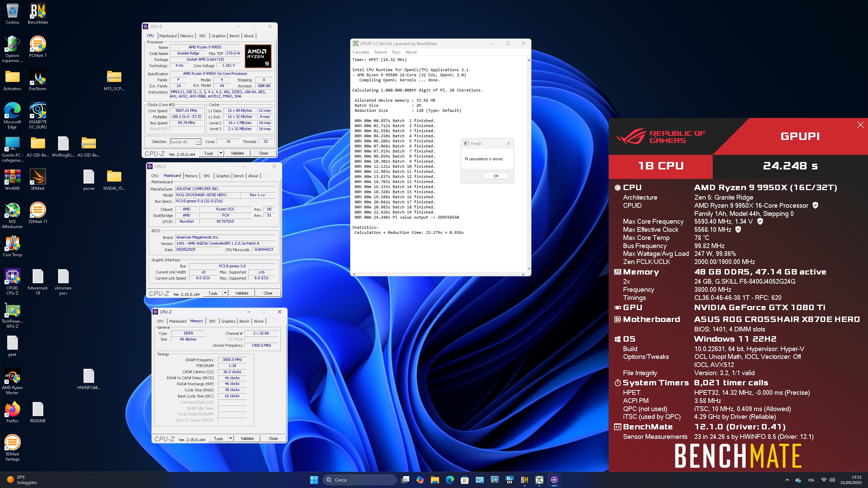Select DRAM Frequency value 3800.0 MHz

[x=232, y=360]
